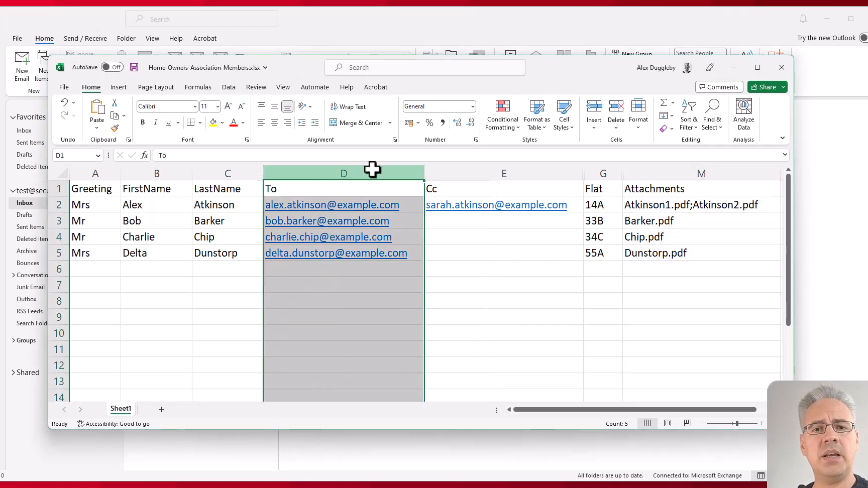The height and width of the screenshot is (488, 868).
Task: Toggle center alignment on selected cells
Action: pyautogui.click(x=274, y=122)
